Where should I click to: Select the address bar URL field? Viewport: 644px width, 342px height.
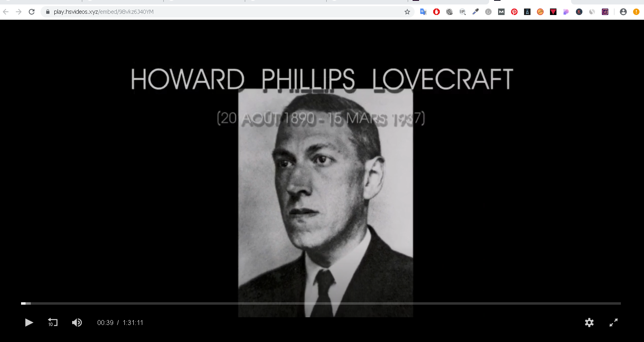point(227,12)
